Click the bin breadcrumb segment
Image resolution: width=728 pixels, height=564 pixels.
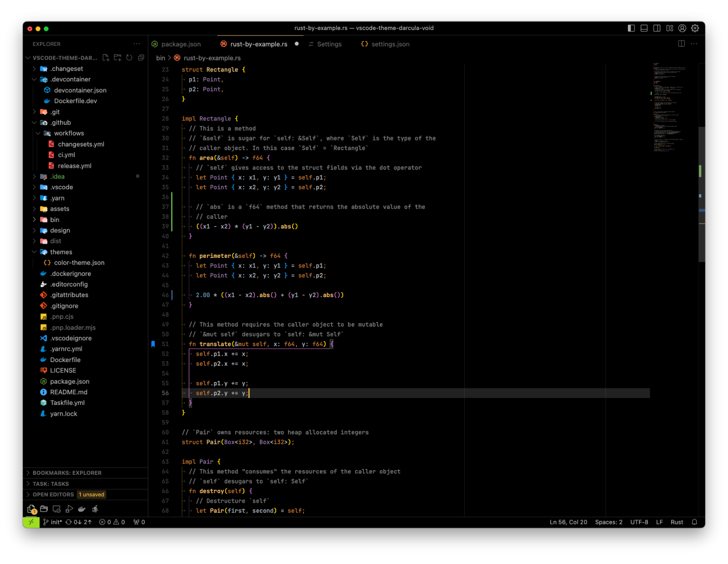pos(161,58)
